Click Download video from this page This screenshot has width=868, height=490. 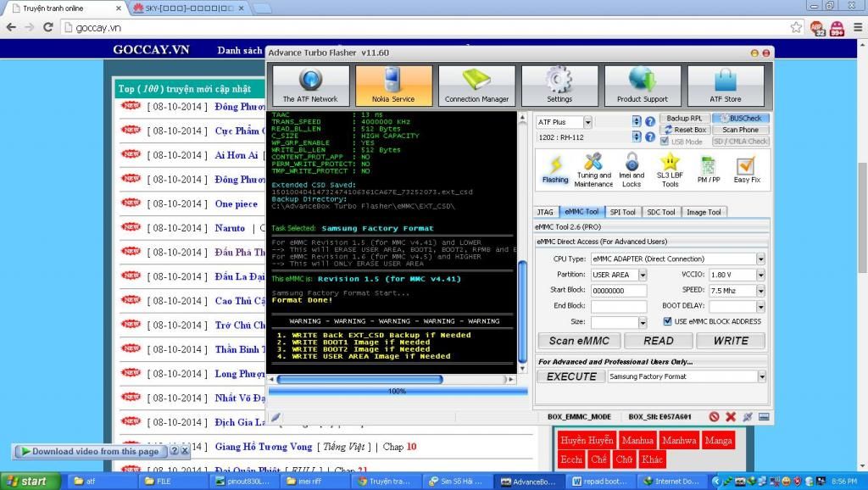90,451
